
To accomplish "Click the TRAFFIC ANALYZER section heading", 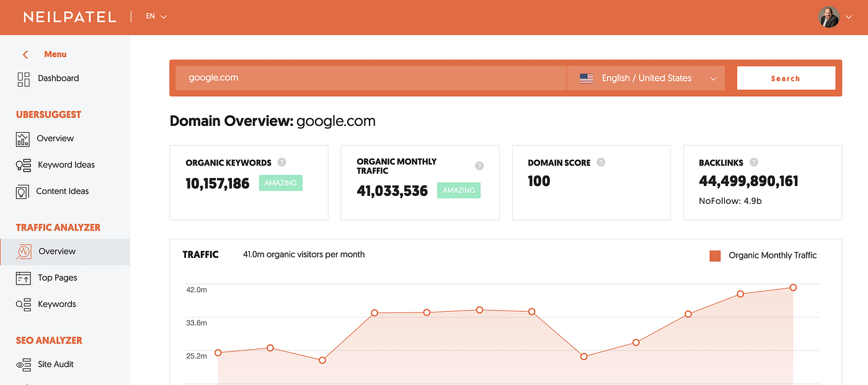I will click(58, 228).
